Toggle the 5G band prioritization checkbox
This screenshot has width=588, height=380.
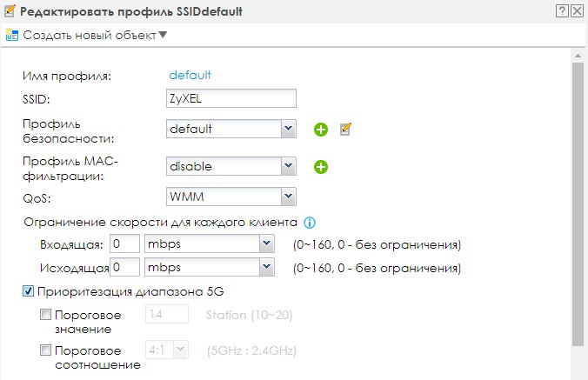28,290
